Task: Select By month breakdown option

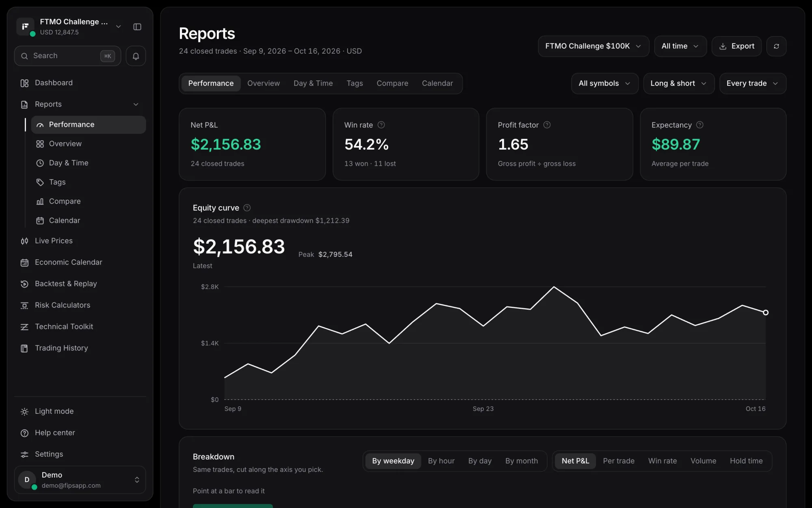Action: point(521,461)
